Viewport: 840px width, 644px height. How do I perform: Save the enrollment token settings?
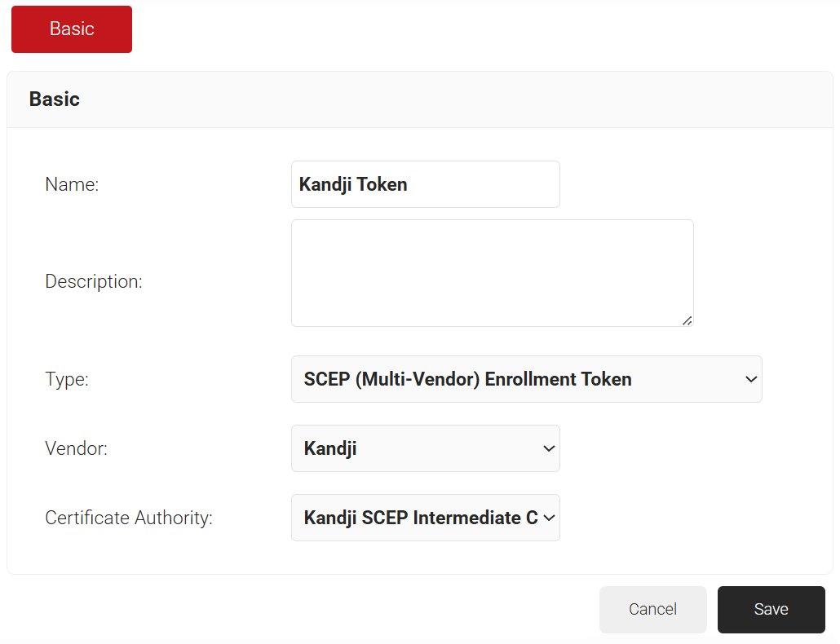pyautogui.click(x=771, y=609)
